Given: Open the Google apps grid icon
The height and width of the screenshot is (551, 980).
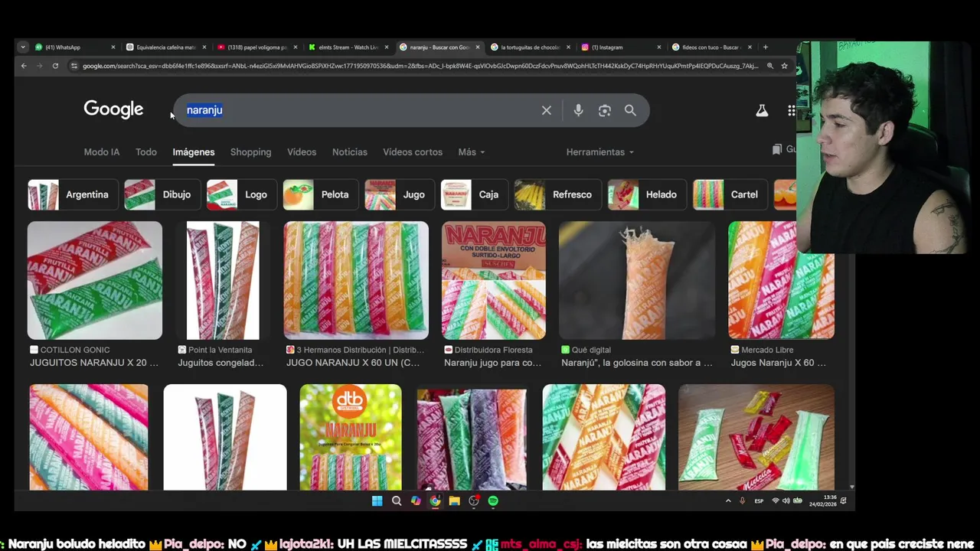Looking at the screenshot, I should (792, 110).
